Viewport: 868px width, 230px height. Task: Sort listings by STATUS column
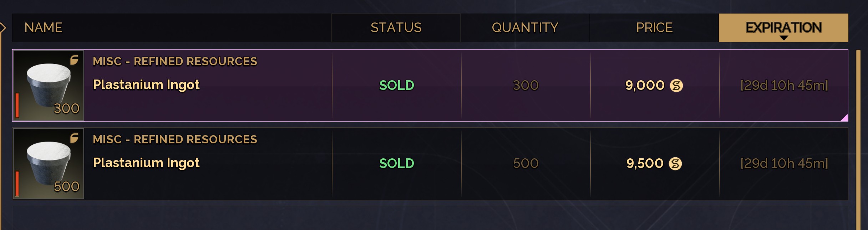[396, 28]
